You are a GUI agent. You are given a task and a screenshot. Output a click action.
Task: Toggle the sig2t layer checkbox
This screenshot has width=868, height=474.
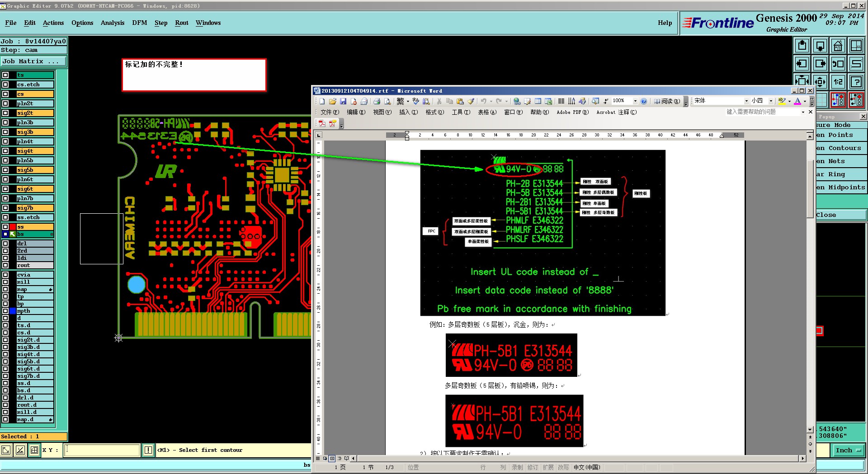point(5,113)
